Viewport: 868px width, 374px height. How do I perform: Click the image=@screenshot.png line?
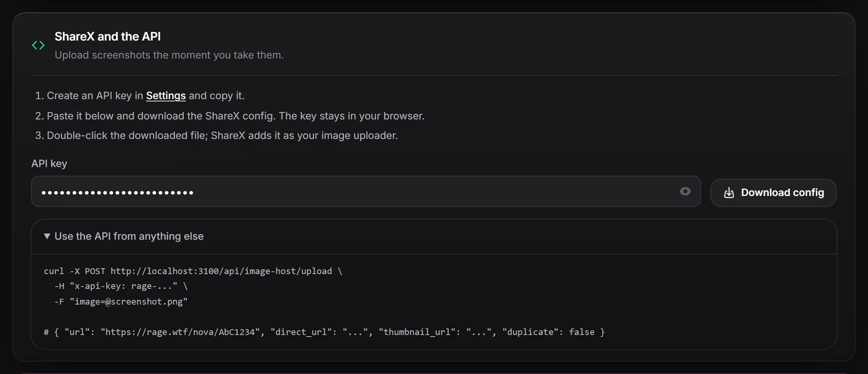(121, 302)
